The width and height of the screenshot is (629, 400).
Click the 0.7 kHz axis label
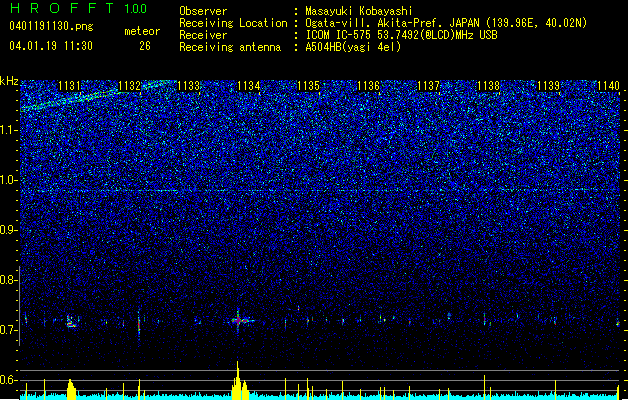pos(8,330)
